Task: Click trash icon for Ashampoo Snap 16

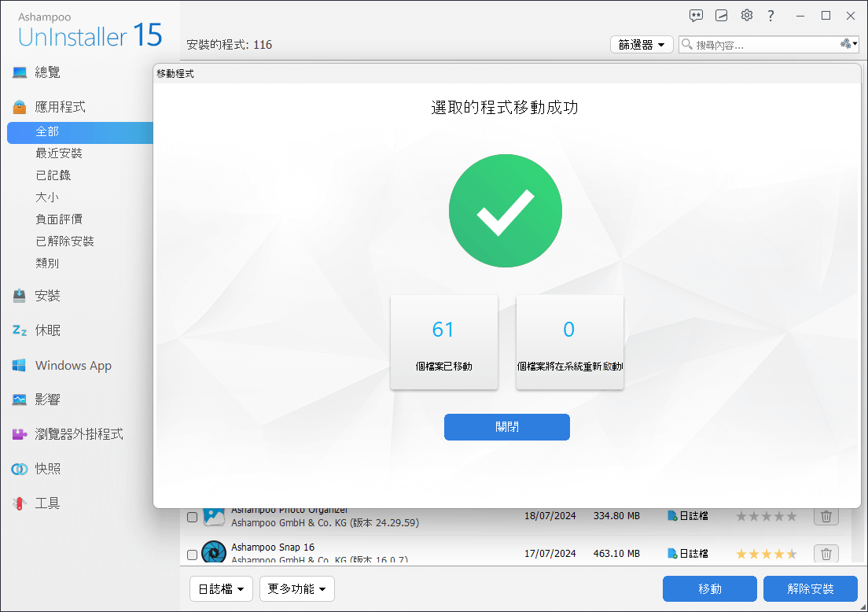Action: [826, 554]
